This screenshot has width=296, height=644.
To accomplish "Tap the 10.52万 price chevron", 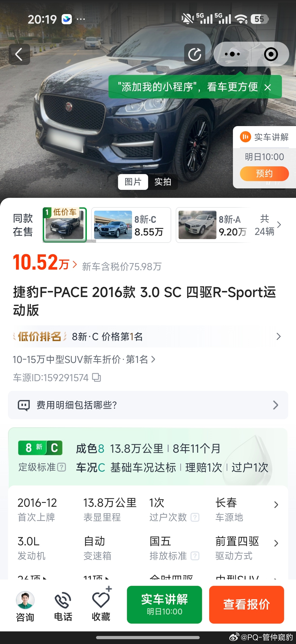I will tap(74, 264).
